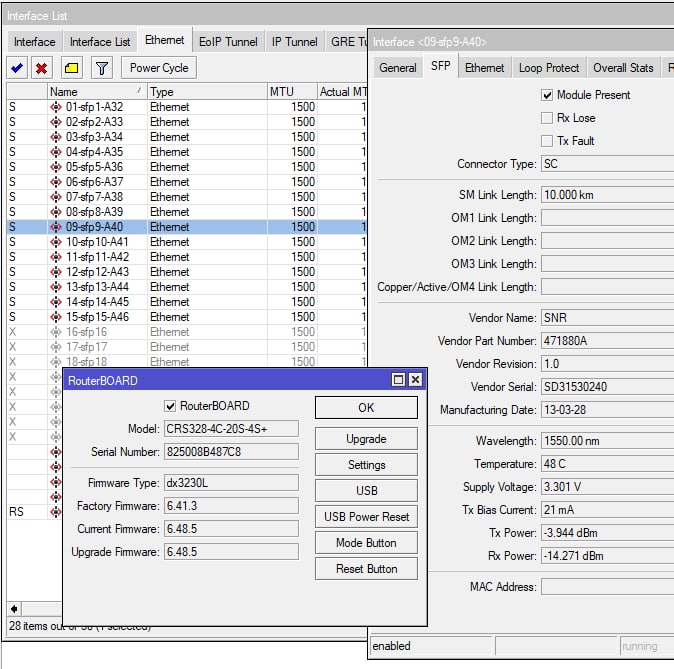
Task: Click interface icon of 13-sfp13-A44 row
Action: click(56, 287)
